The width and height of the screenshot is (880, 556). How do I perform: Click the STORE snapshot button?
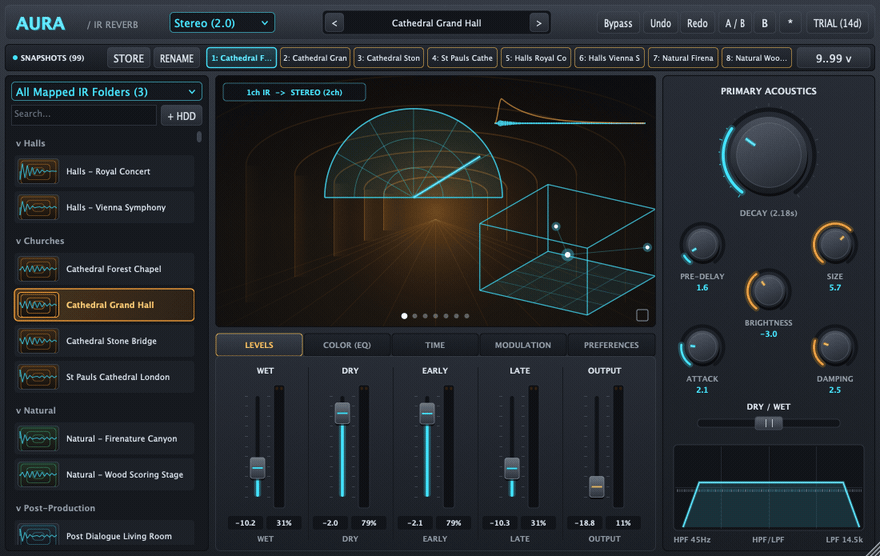tap(129, 58)
